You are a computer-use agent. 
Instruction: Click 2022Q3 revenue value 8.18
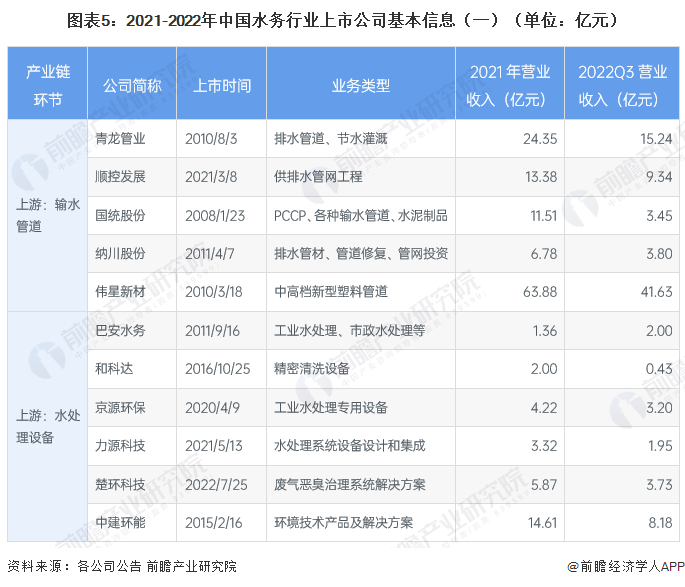tap(660, 522)
